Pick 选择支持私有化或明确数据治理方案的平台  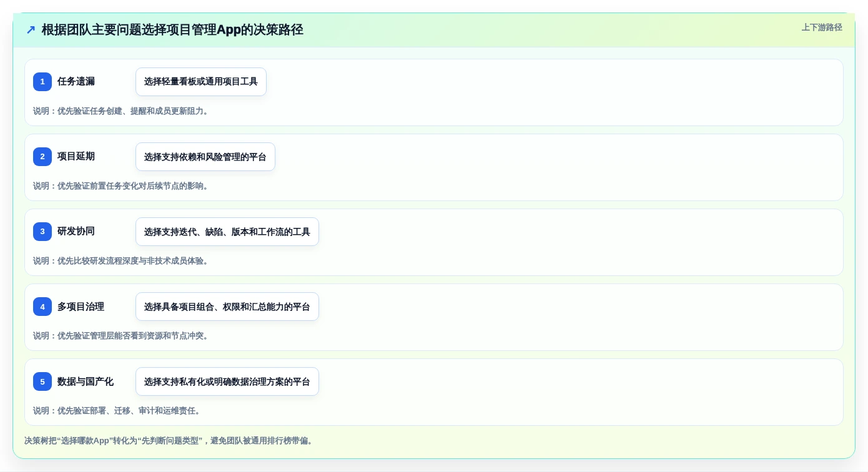[x=227, y=381]
